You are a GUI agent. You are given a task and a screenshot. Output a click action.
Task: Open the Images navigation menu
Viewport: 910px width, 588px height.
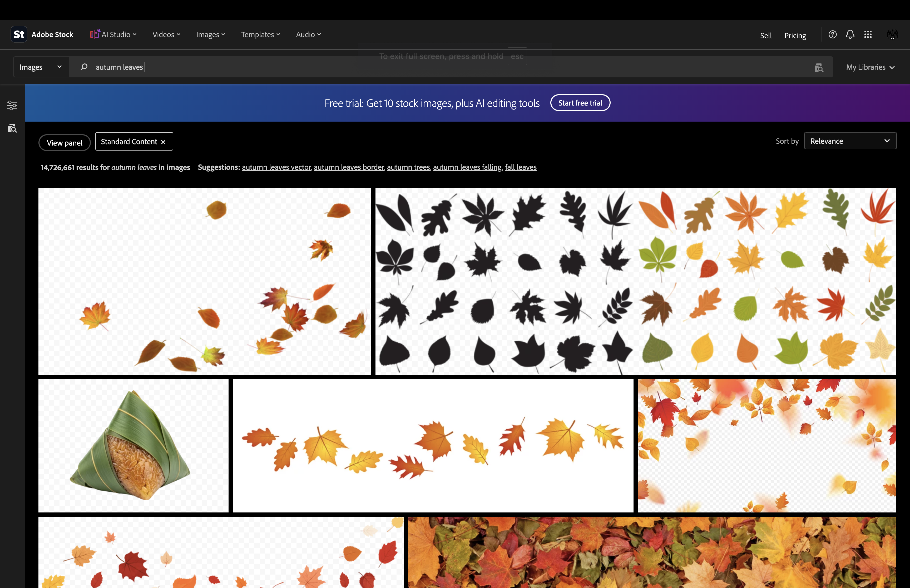pyautogui.click(x=210, y=34)
